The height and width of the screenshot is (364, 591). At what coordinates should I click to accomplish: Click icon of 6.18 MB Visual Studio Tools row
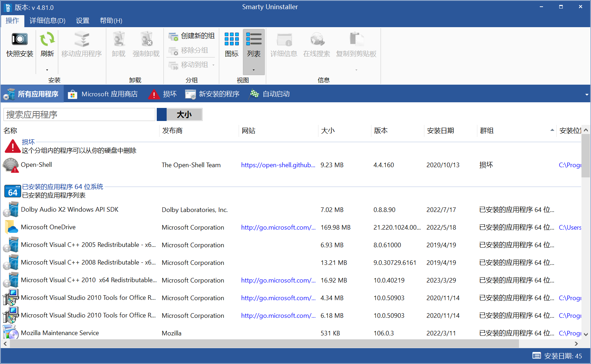click(x=11, y=315)
